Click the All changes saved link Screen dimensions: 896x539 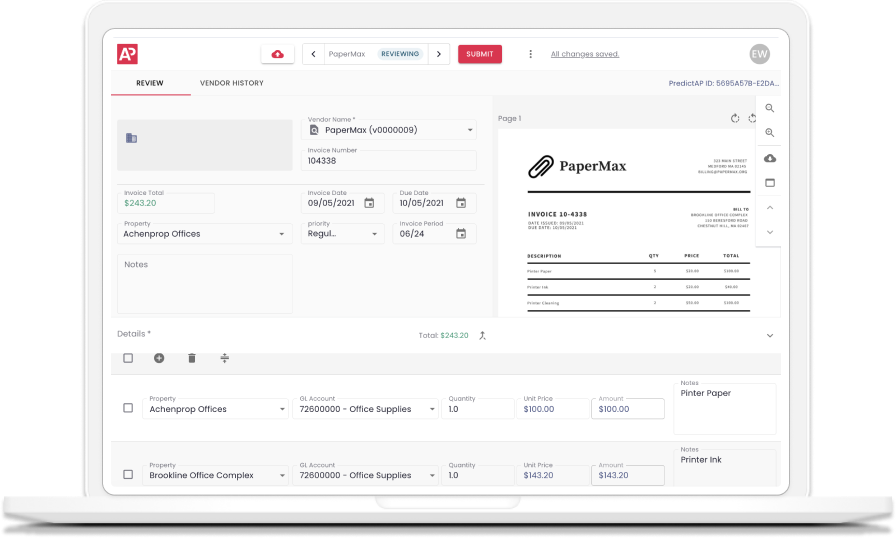tap(585, 54)
